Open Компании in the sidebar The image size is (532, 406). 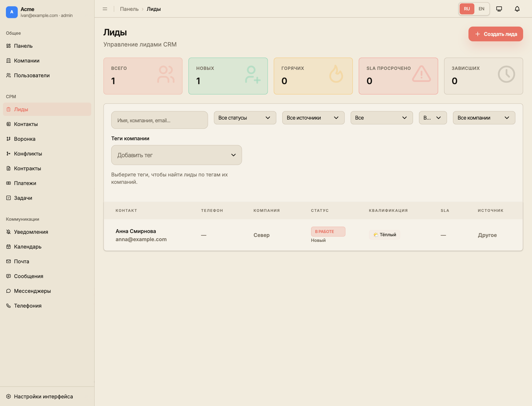coord(47,61)
